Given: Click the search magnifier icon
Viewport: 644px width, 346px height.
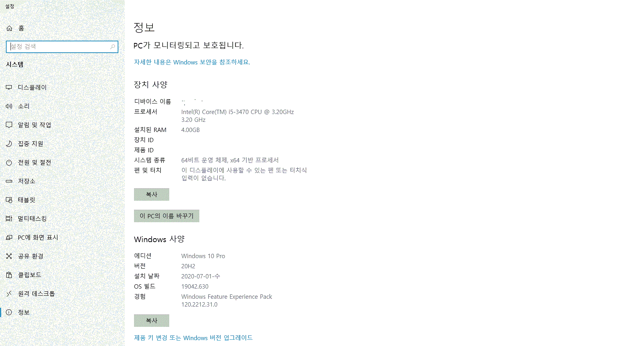Looking at the screenshot, I should [113, 46].
